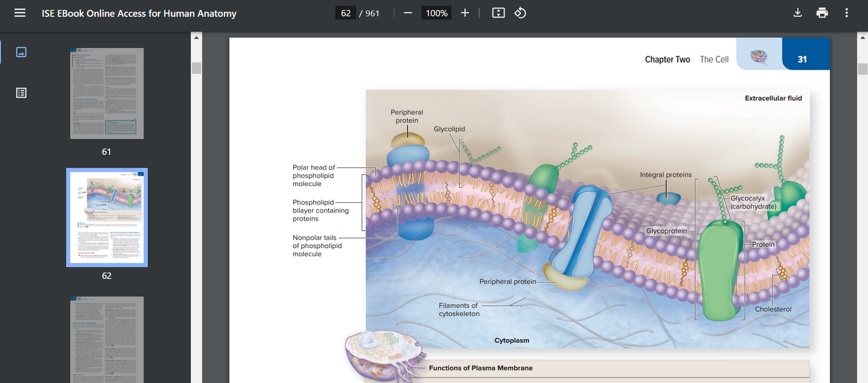The width and height of the screenshot is (868, 383).
Task: Click the 100% zoom level display
Action: (436, 12)
